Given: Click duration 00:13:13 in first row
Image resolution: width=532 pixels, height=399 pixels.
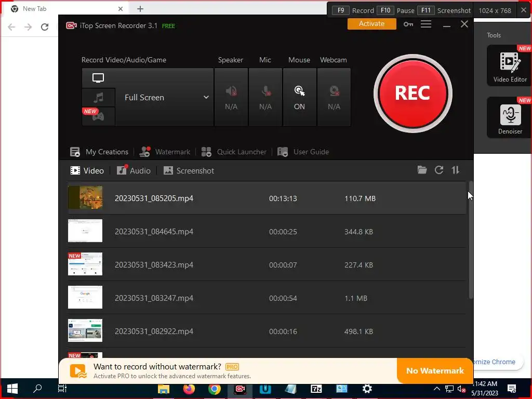Looking at the screenshot, I should coord(283,198).
